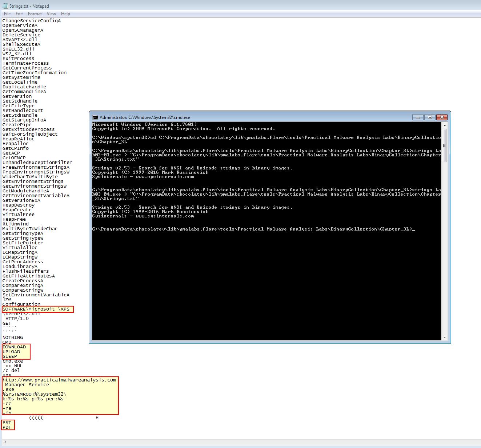
Task: Click the WaitForSingleObject line
Action: point(30,134)
